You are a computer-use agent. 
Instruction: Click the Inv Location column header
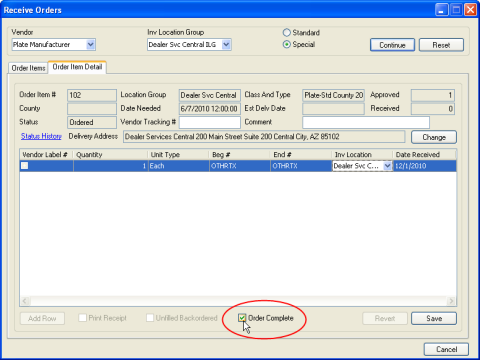[362, 155]
